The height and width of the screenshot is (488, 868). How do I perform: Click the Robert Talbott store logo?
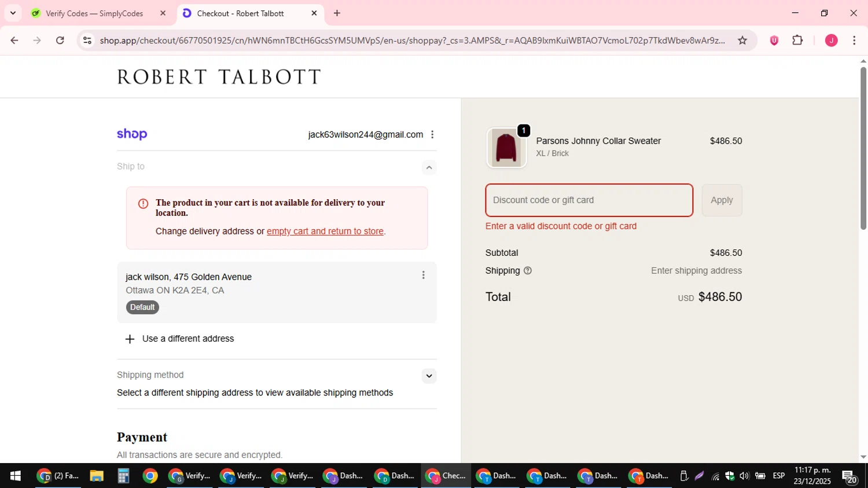[x=219, y=77]
